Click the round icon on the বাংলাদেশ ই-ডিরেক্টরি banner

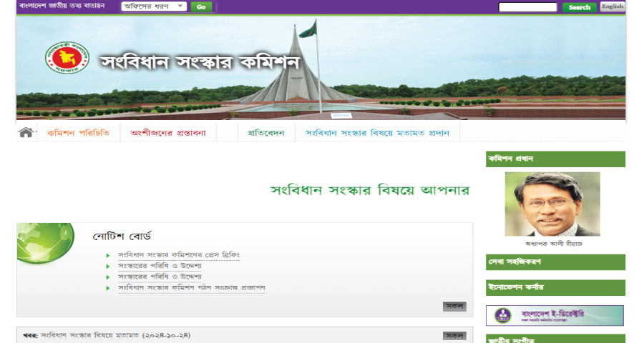502,316
